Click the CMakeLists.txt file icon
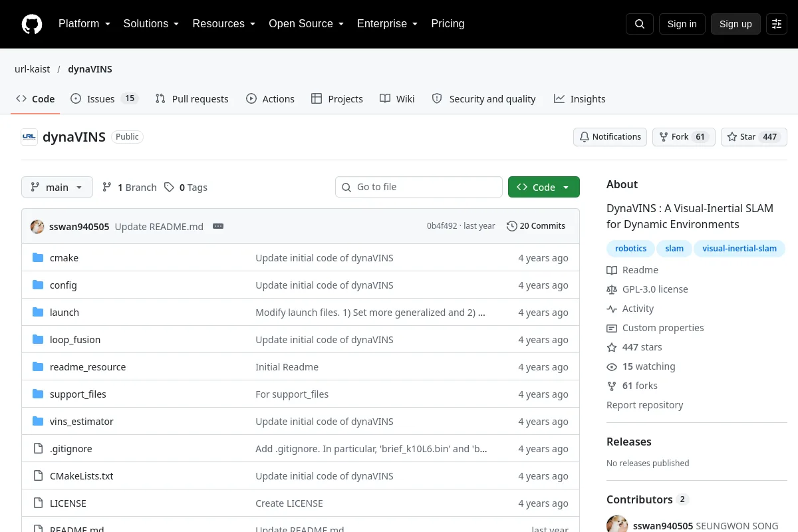This screenshot has height=532, width=798. (x=38, y=476)
